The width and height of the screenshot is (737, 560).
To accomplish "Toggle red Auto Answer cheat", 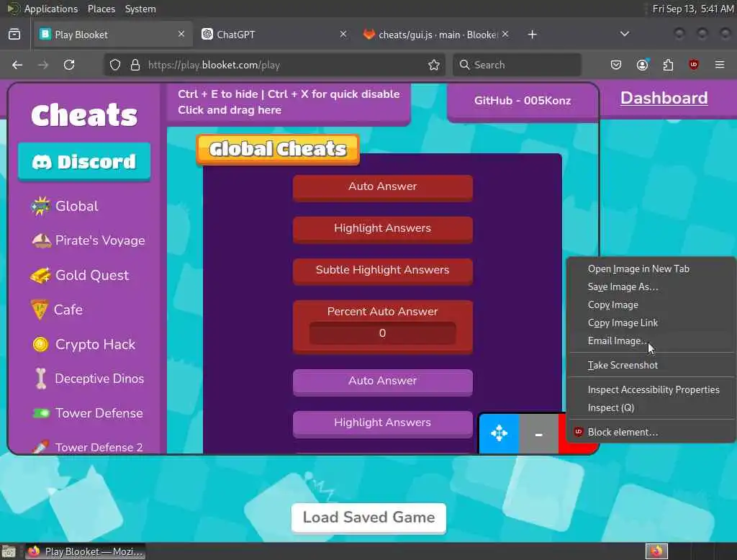I will (x=383, y=188).
